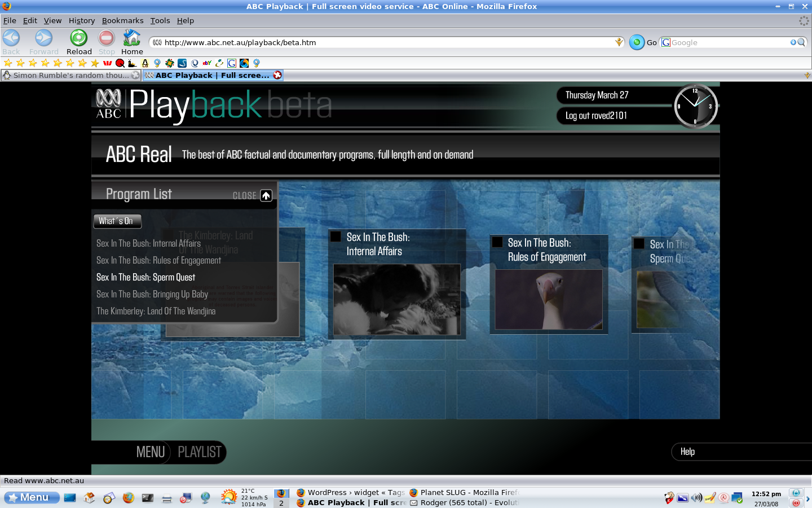The image size is (812, 508).
Task: Open the tab list dropdown arrow
Action: [807, 75]
